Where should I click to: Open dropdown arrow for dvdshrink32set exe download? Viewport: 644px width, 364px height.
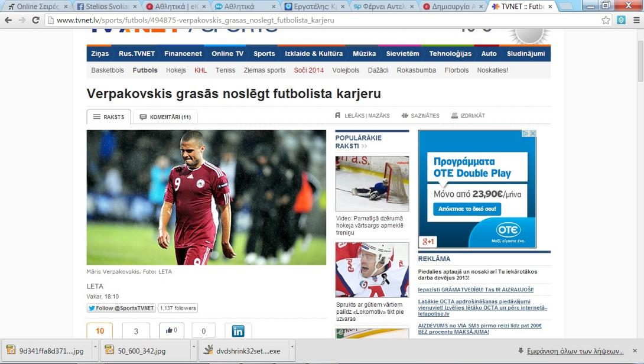(292, 350)
